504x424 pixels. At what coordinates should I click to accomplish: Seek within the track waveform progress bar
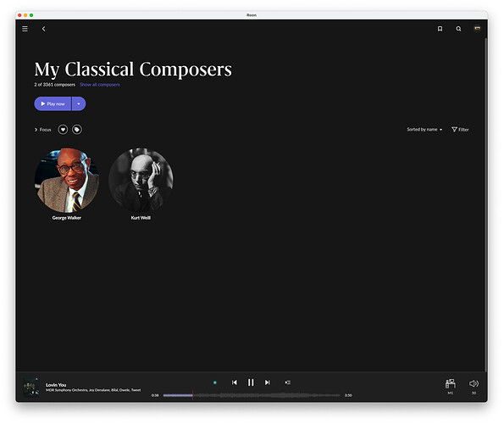[252, 395]
